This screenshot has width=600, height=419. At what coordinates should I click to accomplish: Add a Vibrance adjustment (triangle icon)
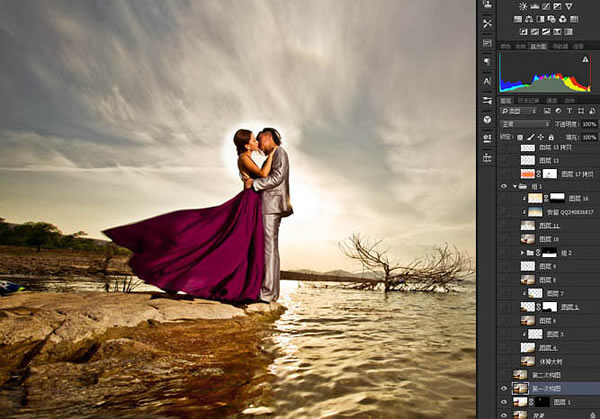569,6
